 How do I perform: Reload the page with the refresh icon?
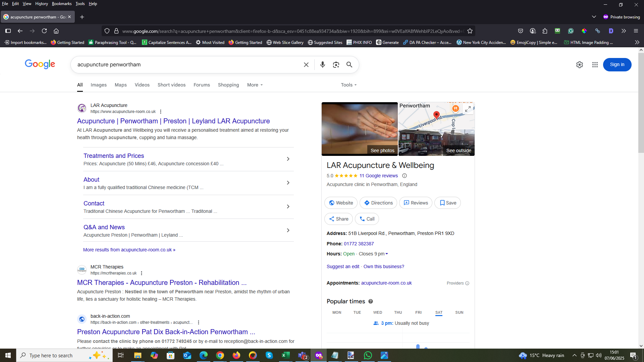point(44,31)
